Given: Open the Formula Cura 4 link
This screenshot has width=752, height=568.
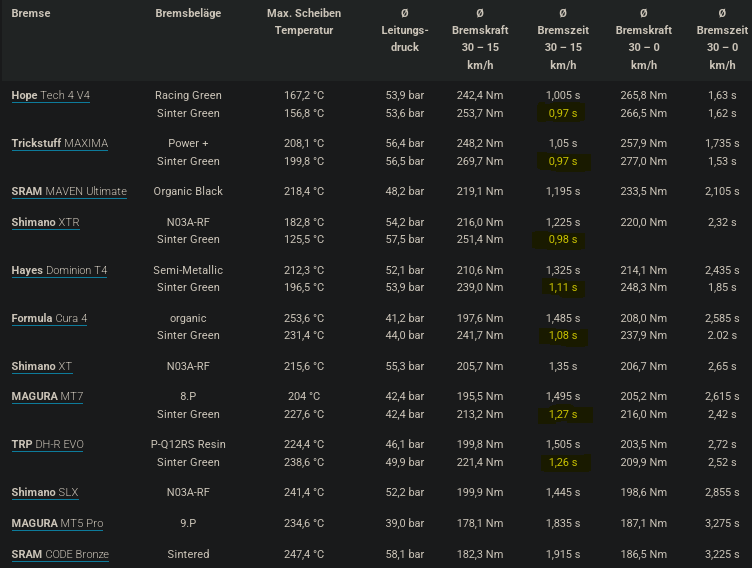Looking at the screenshot, I should pyautogui.click(x=49, y=318).
